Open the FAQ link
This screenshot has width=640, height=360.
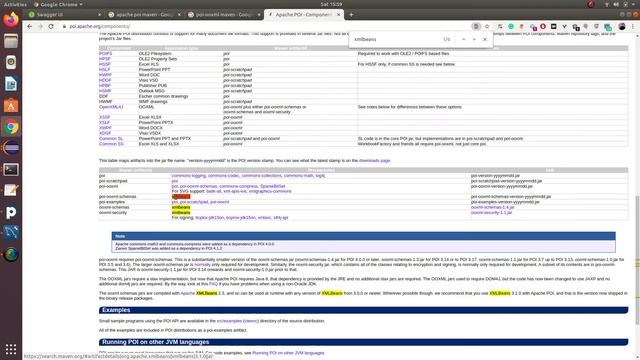[213, 284]
